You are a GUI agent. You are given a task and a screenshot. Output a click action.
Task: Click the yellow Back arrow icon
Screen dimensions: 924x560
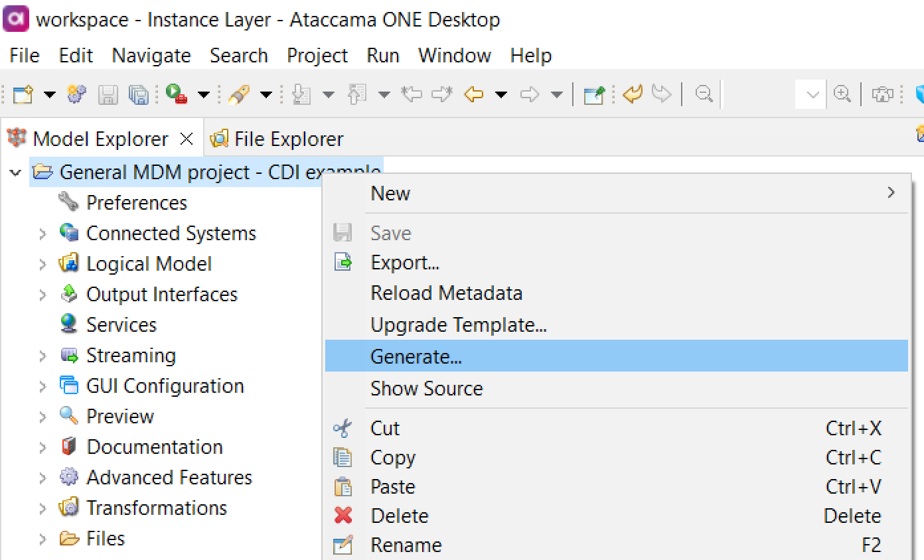473,95
